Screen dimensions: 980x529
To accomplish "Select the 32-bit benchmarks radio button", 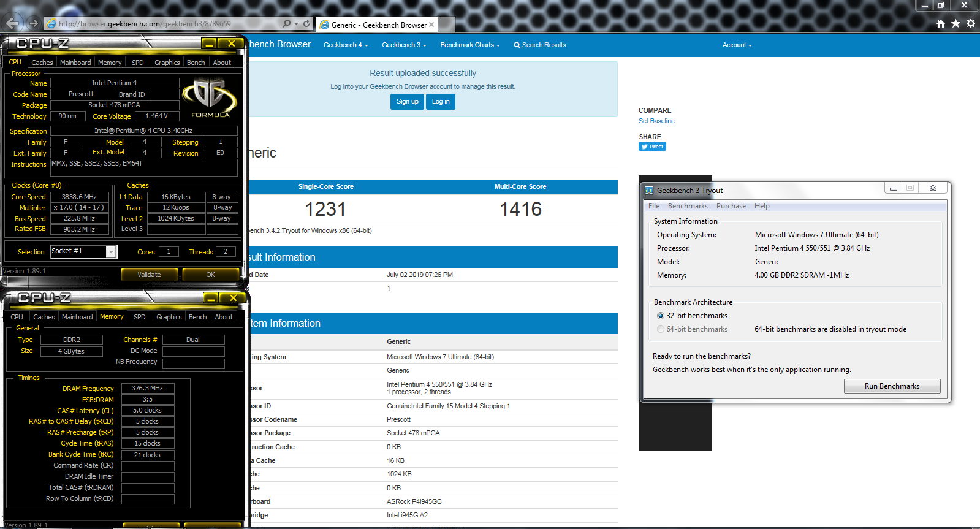I will click(661, 316).
